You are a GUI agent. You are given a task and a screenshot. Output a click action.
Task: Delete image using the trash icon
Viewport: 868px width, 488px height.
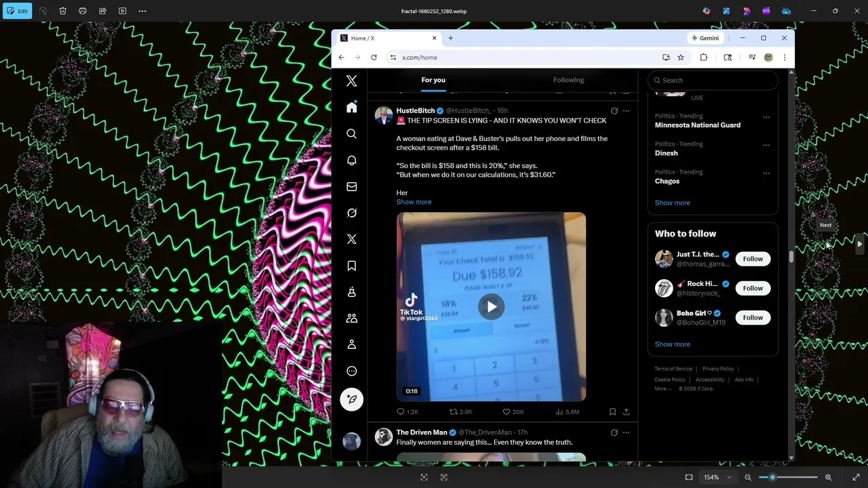click(x=62, y=11)
